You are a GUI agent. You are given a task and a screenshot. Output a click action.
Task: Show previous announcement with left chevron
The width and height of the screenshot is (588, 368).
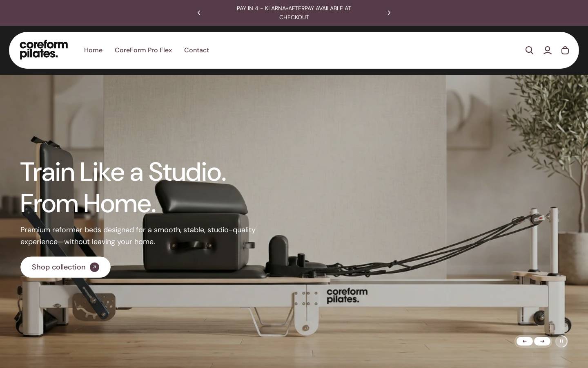tap(199, 13)
